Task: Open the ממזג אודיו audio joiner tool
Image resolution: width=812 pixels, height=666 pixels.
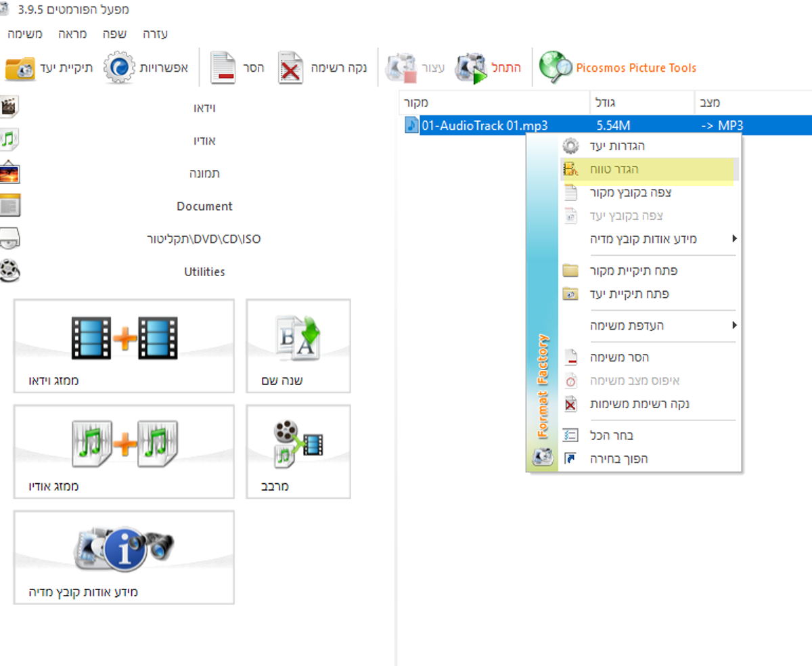Action: click(x=124, y=451)
